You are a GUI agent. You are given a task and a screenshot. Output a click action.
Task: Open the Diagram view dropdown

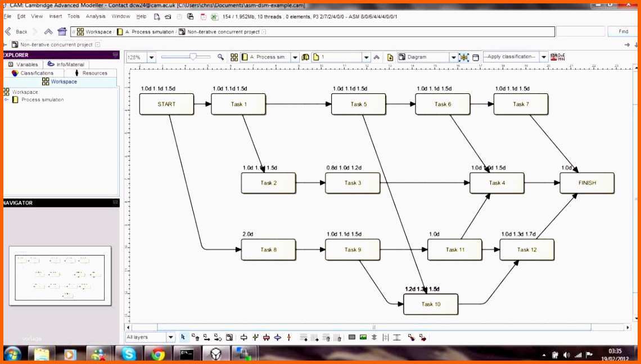coord(453,57)
